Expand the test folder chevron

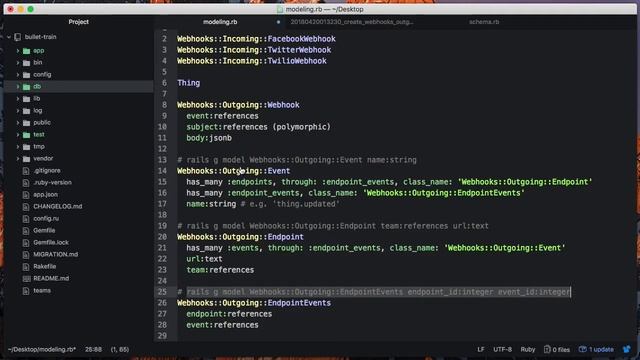click(x=18, y=135)
